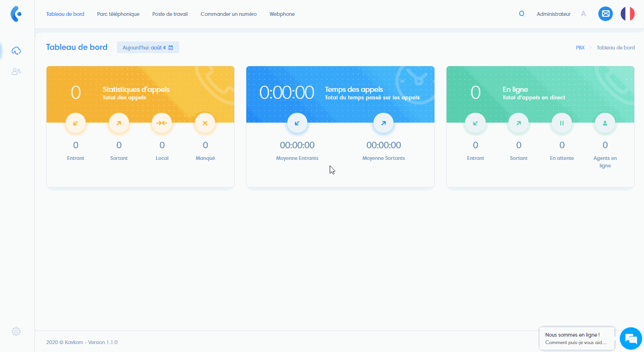Open the Aujourd'hui date picker

pos(148,48)
